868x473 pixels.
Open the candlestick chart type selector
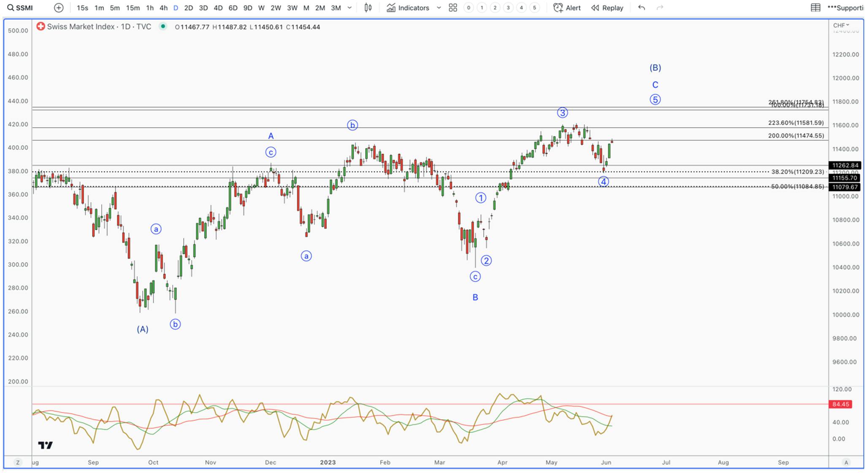click(368, 8)
